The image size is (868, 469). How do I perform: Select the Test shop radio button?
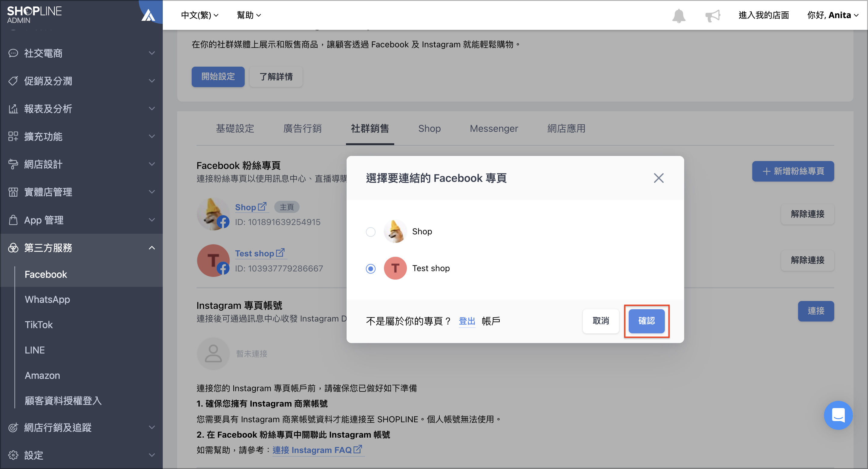(x=370, y=269)
